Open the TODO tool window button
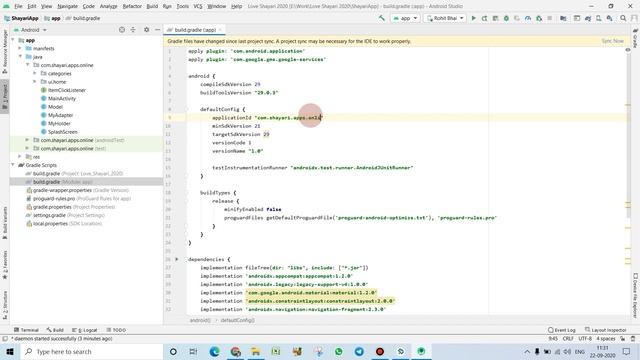Image resolution: width=640 pixels, height=360 pixels. pyautogui.click(x=116, y=330)
